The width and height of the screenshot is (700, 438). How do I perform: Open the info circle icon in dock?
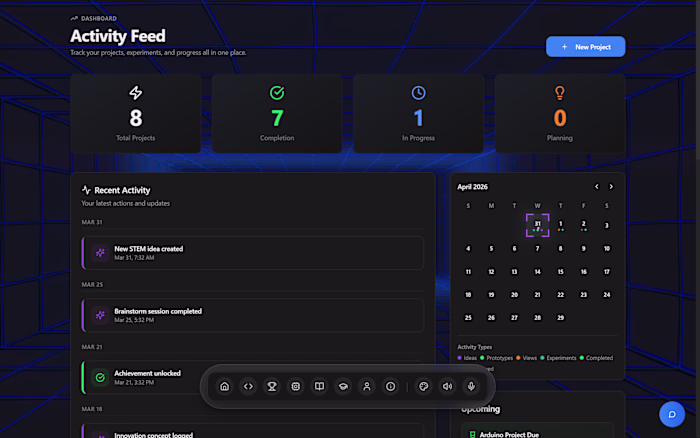click(x=390, y=386)
